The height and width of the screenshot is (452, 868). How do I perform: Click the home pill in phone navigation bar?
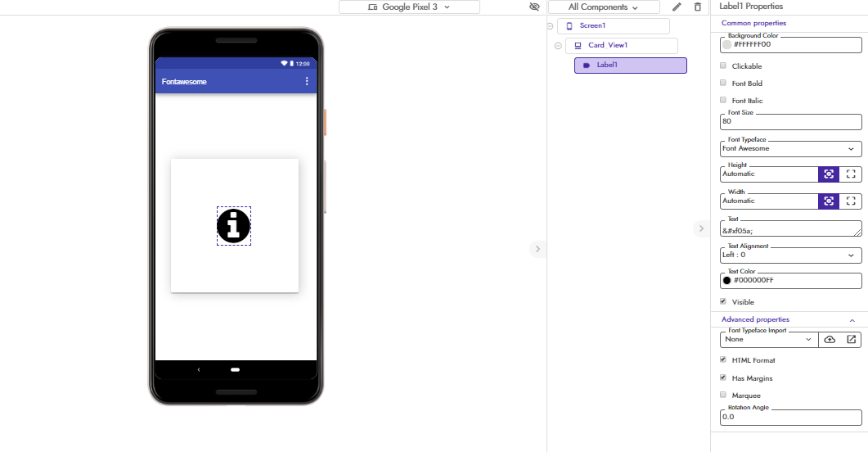point(236,369)
